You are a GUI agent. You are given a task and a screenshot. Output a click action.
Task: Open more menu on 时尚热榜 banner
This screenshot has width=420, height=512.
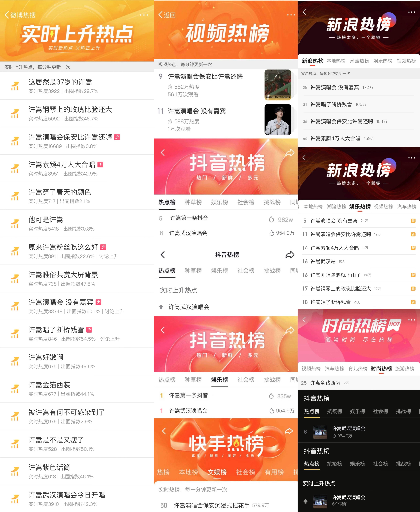coord(412,320)
